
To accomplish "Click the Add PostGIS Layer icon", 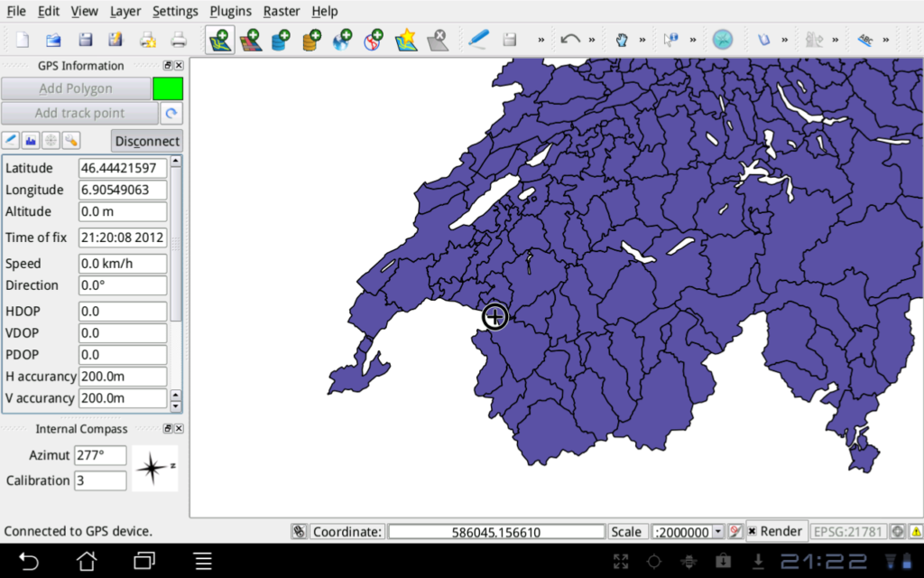I will (x=282, y=40).
